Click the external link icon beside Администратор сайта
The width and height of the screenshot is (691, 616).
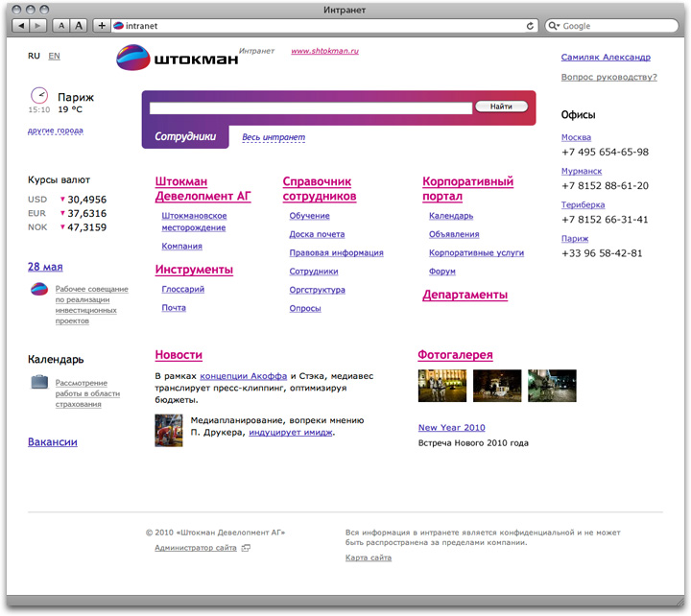point(246,548)
